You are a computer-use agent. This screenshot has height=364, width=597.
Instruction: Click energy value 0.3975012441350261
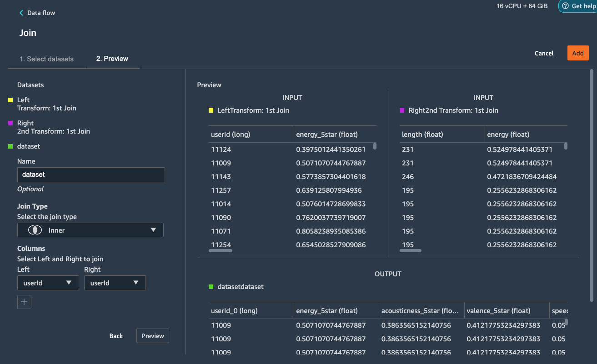331,150
